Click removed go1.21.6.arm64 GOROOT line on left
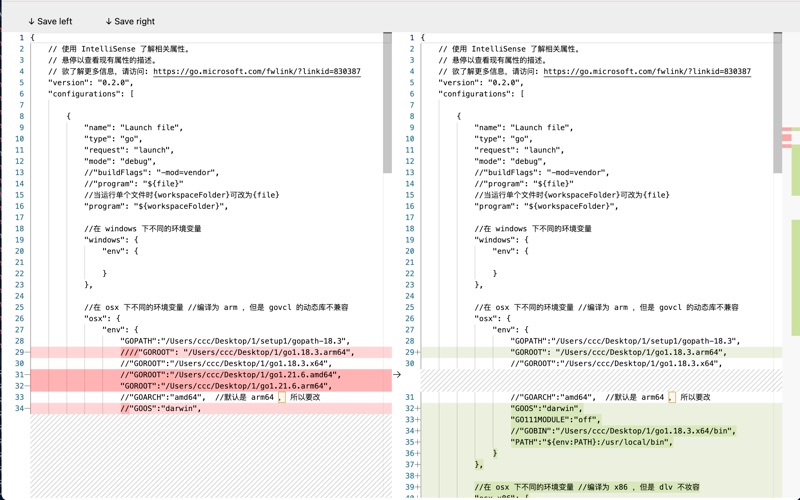Viewport: 800px width, 500px height. coord(240,386)
